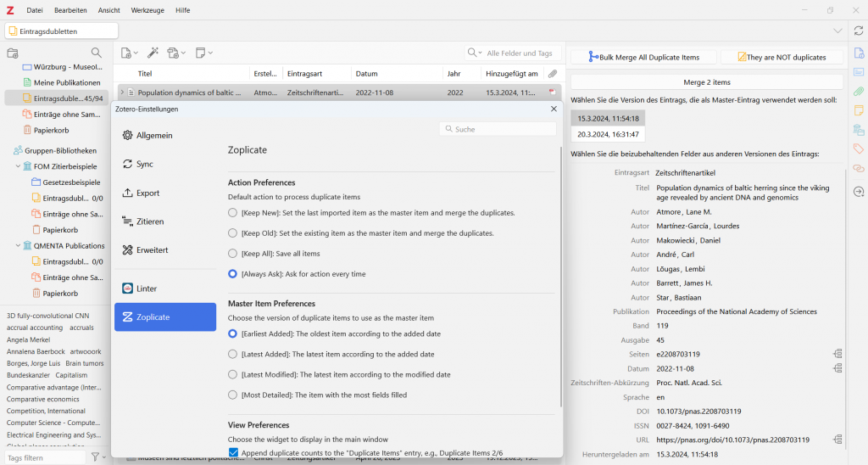Viewport: 868px width, 465px height.
Task: Open the Ansicht menu
Action: click(109, 10)
